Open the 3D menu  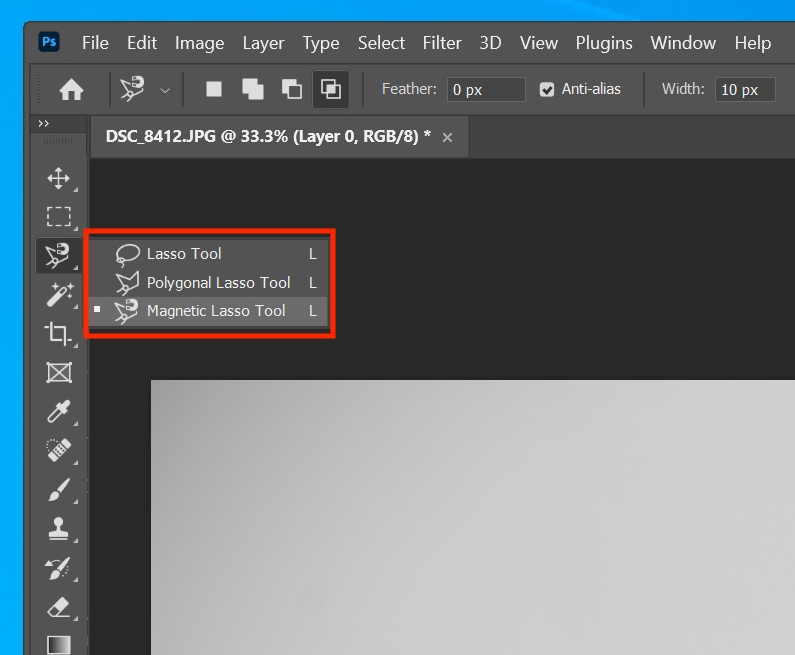pyautogui.click(x=490, y=43)
